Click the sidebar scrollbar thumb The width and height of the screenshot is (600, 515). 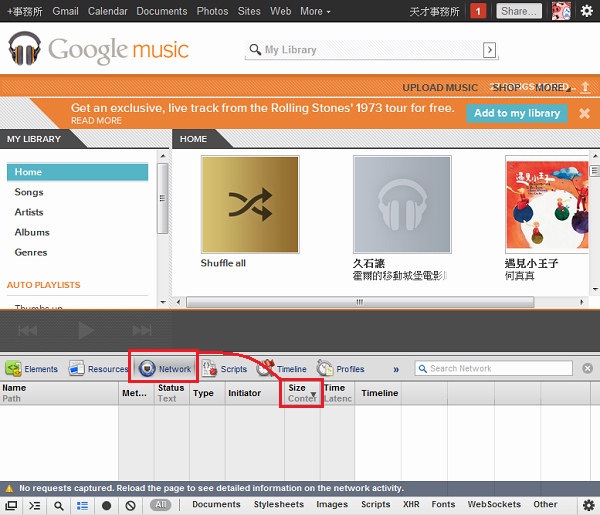coord(163,198)
